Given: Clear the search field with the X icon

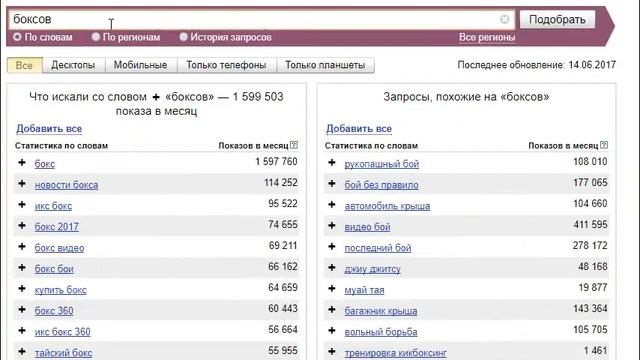Looking at the screenshot, I should 504,19.
